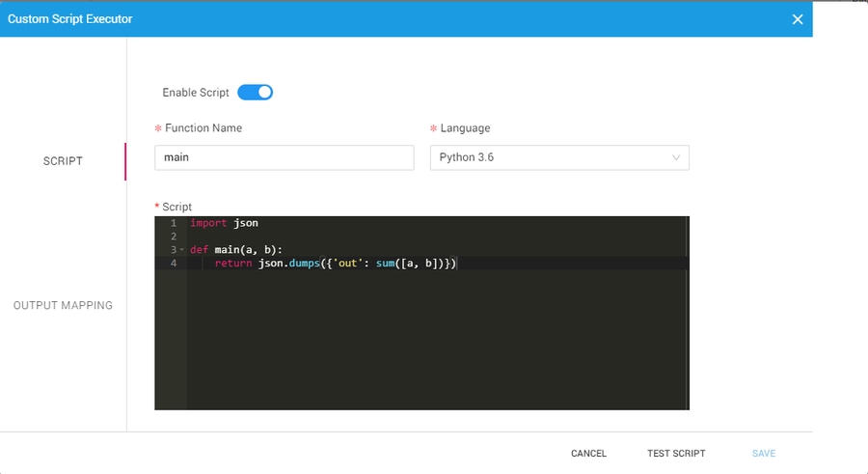Select line number 4 in editor gutter
The image size is (868, 474).
(x=174, y=264)
